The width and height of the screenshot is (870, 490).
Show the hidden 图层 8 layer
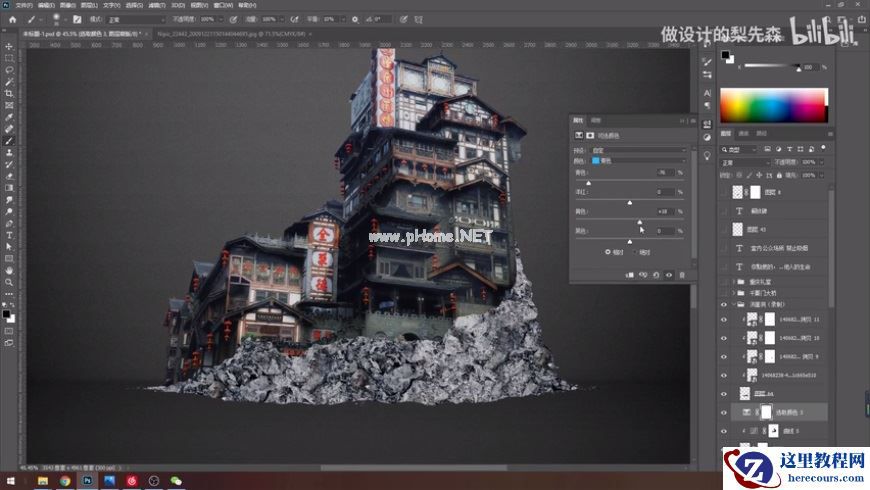[724, 192]
